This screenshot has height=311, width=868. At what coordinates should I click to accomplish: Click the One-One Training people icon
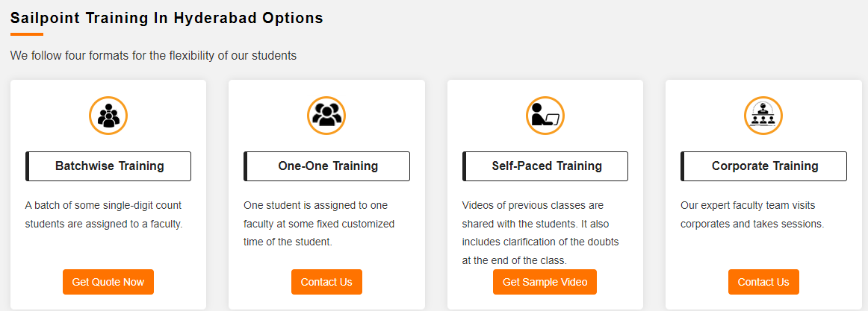coord(326,116)
